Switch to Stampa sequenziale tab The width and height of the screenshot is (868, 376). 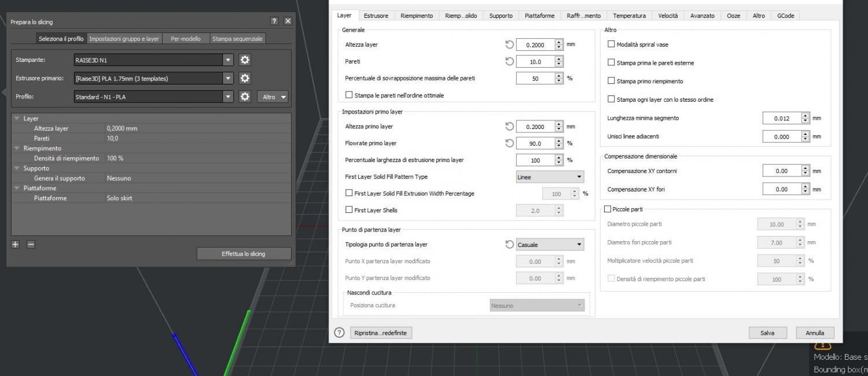click(237, 39)
